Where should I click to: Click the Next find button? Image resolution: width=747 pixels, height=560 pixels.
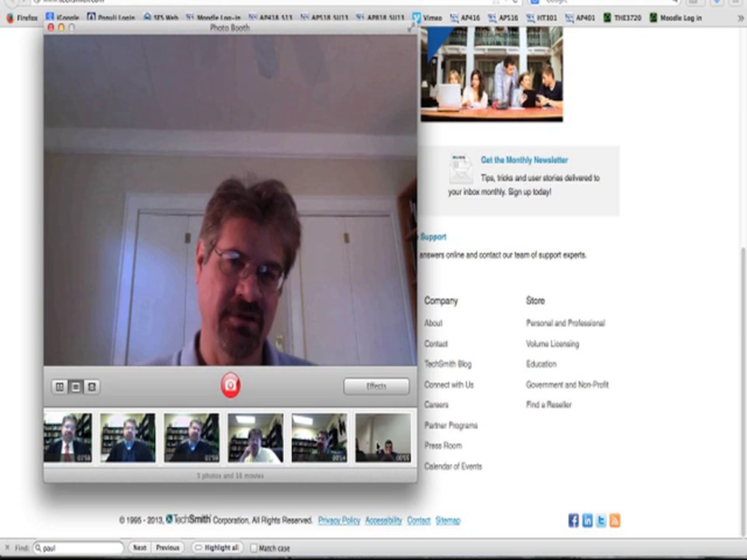coord(139,548)
